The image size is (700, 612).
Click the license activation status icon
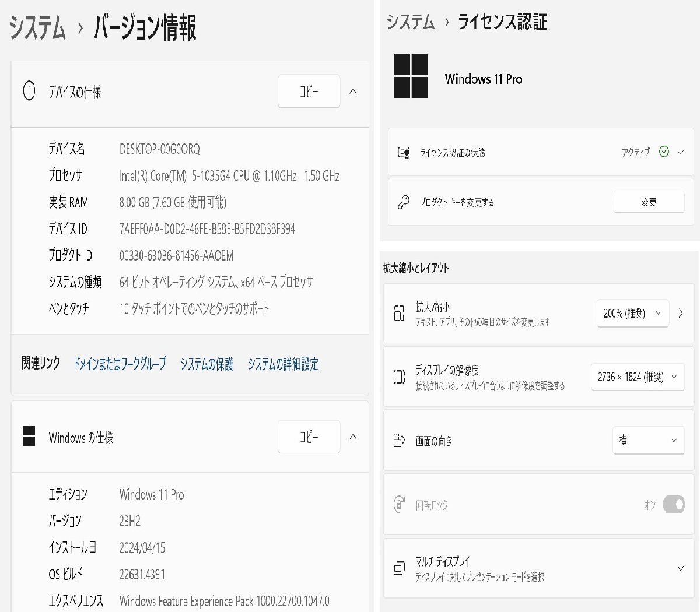point(403,153)
